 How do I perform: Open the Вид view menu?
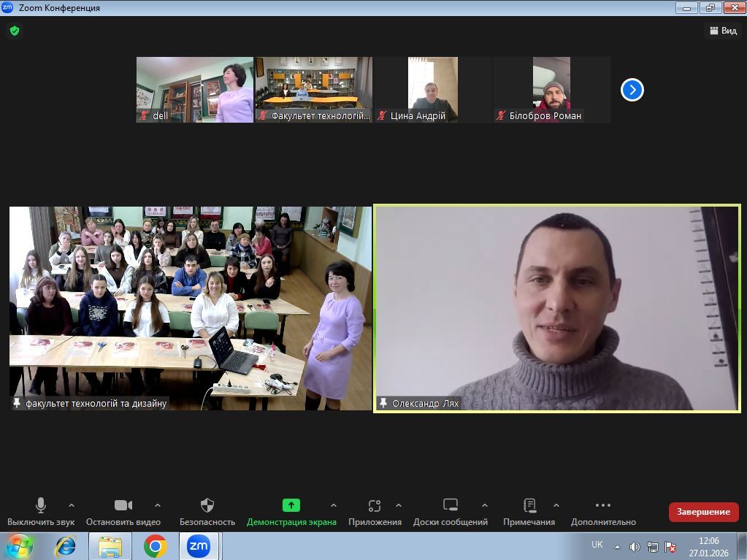722,31
